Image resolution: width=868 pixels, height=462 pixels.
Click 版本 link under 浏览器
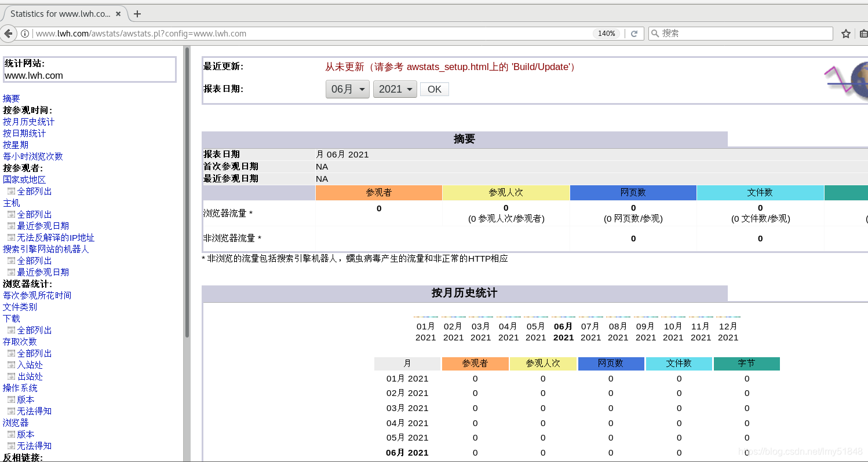tap(26, 434)
